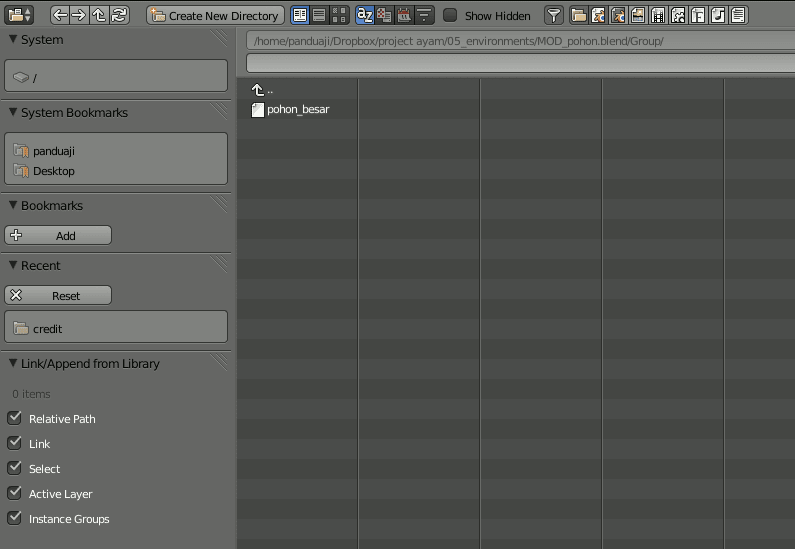Select the '..' parent entry
The width and height of the screenshot is (795, 549).
[x=263, y=90]
